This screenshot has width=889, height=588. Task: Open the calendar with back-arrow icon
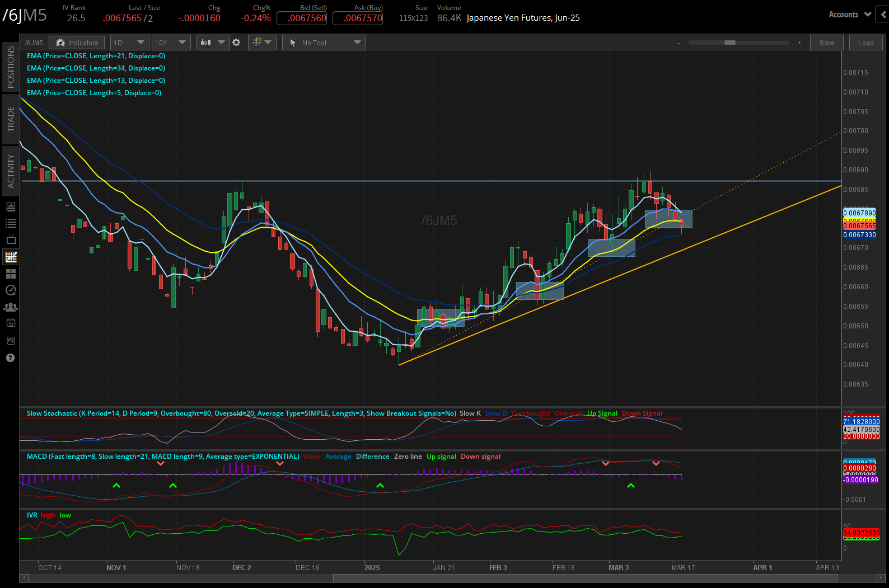[11, 323]
